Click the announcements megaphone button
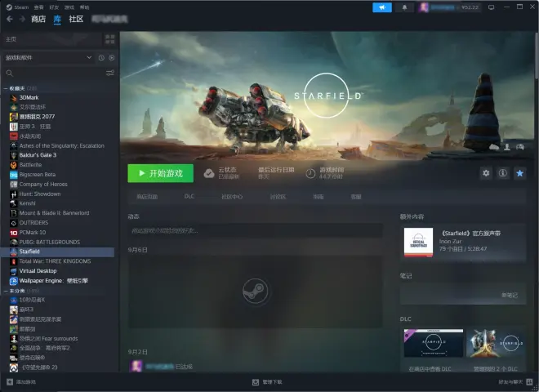This screenshot has height=392, width=539. click(382, 7)
